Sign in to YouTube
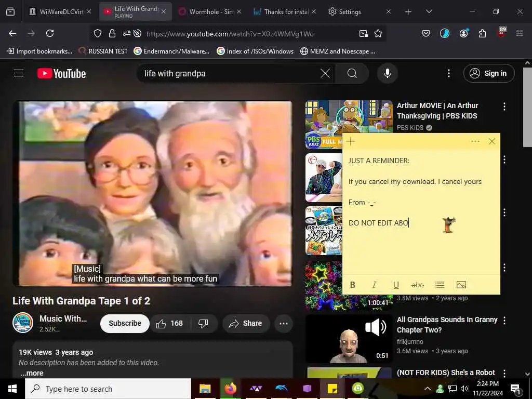532x399 pixels. pos(489,73)
